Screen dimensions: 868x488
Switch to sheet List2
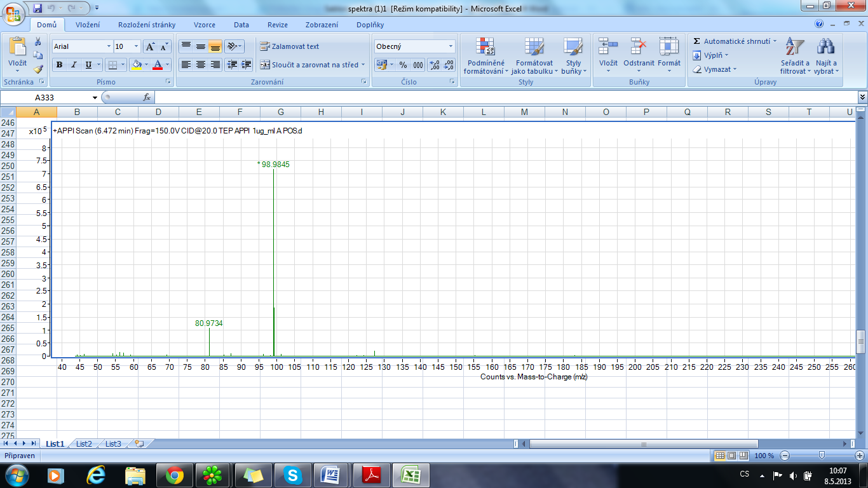click(x=84, y=444)
